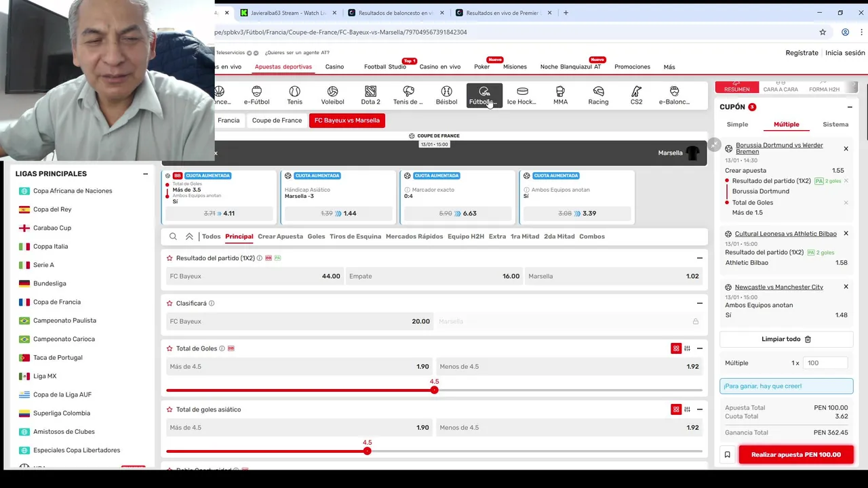Viewport: 868px width, 488px height.
Task: Collapse the Total de Goles market
Action: pos(699,348)
